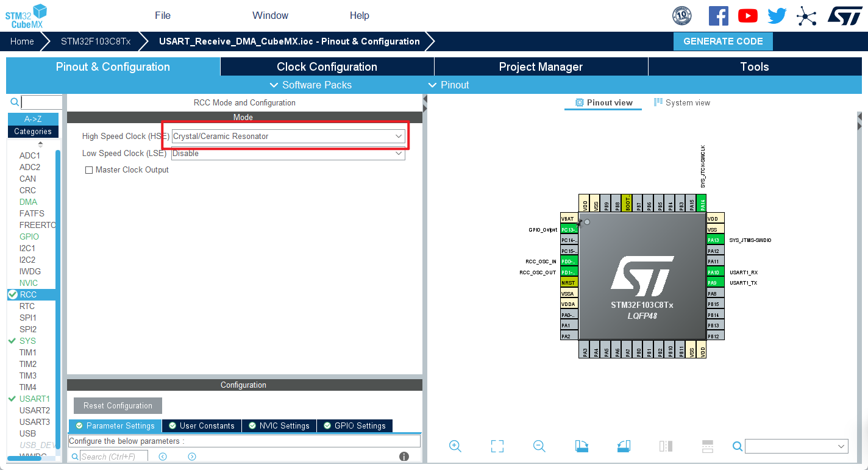Open the ST community network icon
The image size is (868, 470).
806,16
